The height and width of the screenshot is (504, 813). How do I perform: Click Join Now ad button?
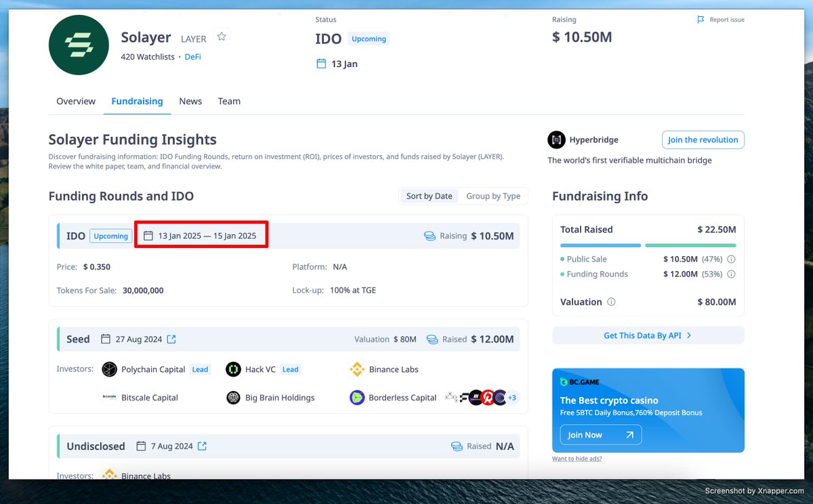click(x=600, y=435)
